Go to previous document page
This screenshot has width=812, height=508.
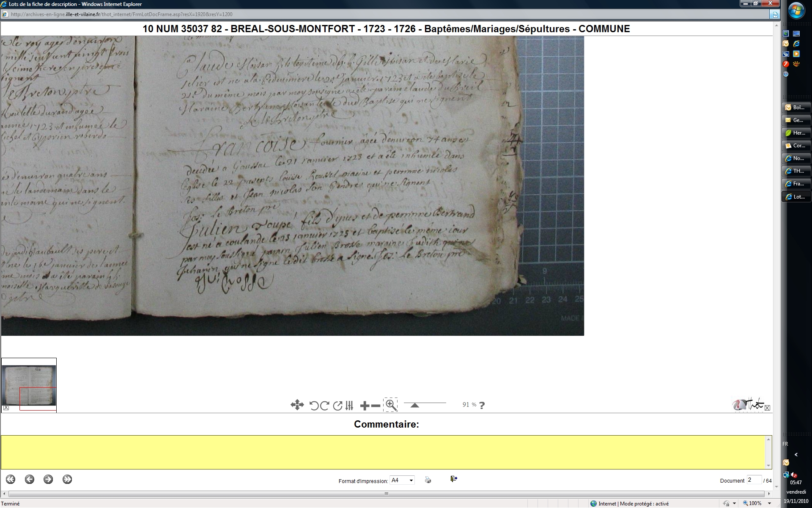[x=29, y=479]
